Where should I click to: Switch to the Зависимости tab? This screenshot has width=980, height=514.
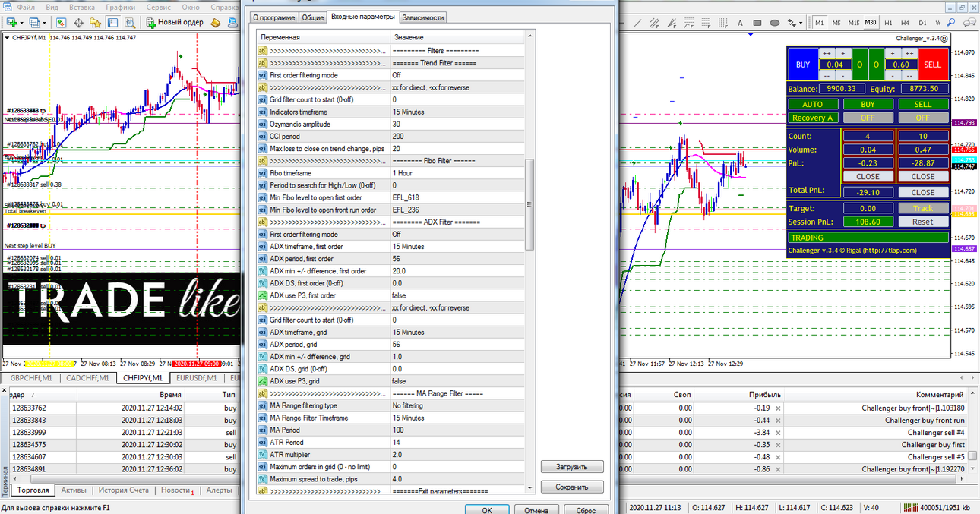[x=423, y=17]
